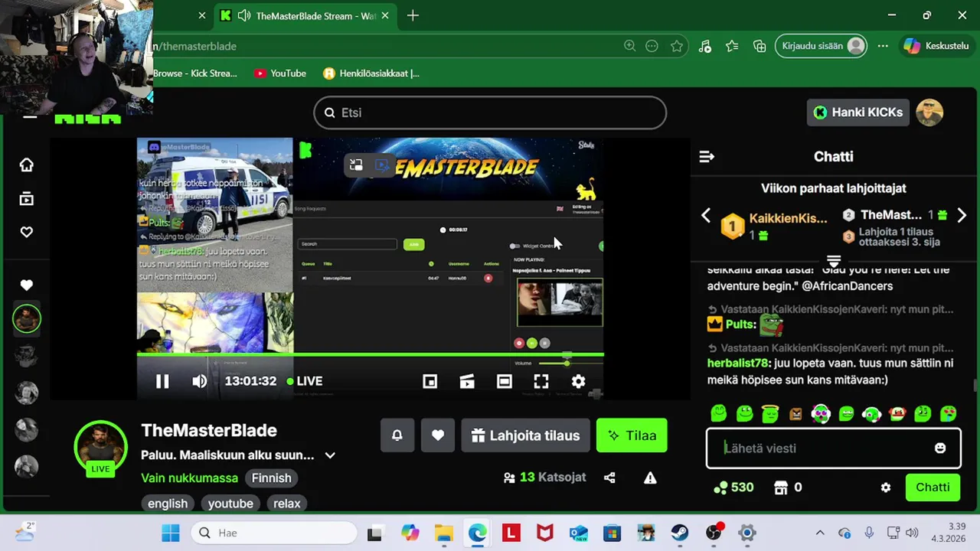Viewport: 980px width, 551px height.
Task: Open Browse - Kick Stream bookmark
Action: tap(195, 73)
